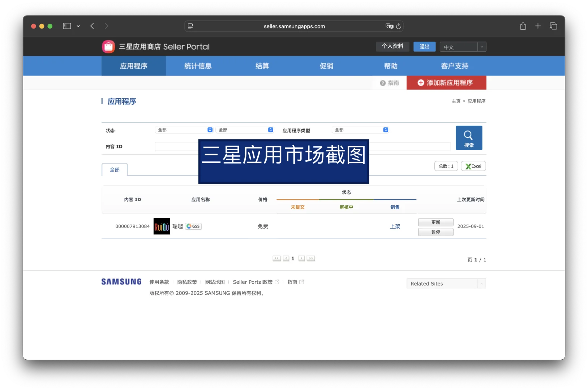The image size is (588, 390).
Task: Open the 指南 link in the footer
Action: (296, 282)
